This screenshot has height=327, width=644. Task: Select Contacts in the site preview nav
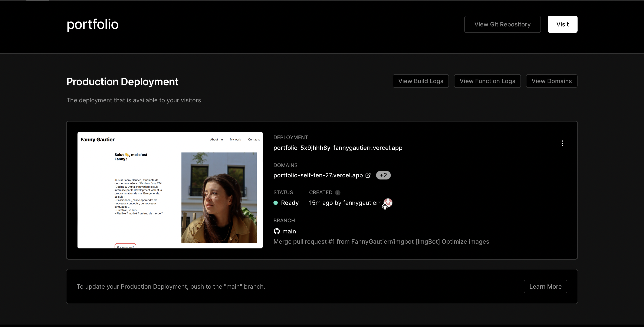[x=254, y=139]
